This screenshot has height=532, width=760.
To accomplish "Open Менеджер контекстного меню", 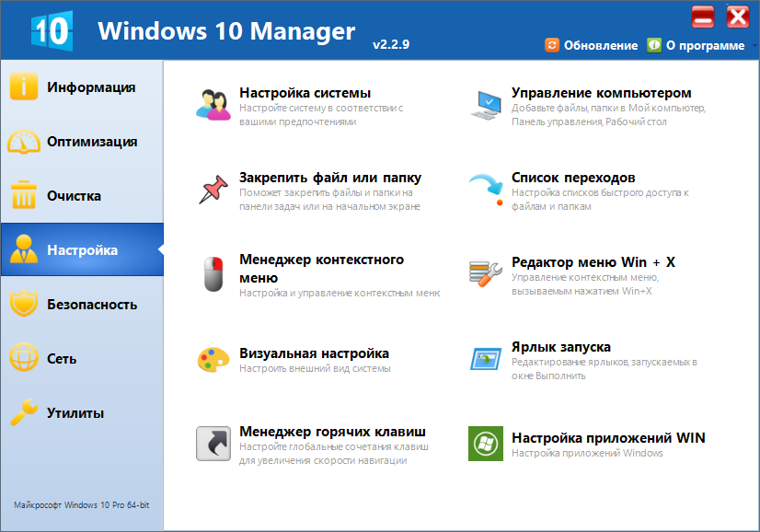I will coord(321,269).
